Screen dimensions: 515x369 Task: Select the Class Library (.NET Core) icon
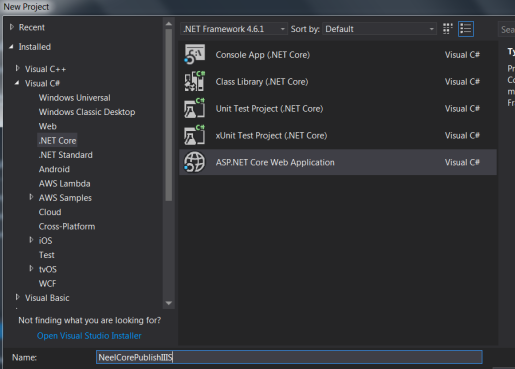pyautogui.click(x=194, y=81)
